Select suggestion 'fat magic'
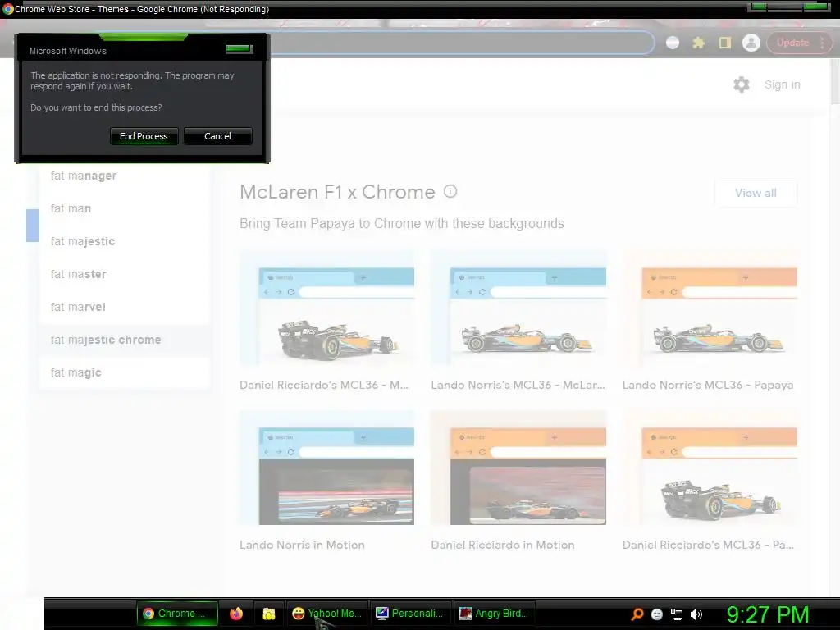Viewport: 840px width, 630px height. point(125,372)
